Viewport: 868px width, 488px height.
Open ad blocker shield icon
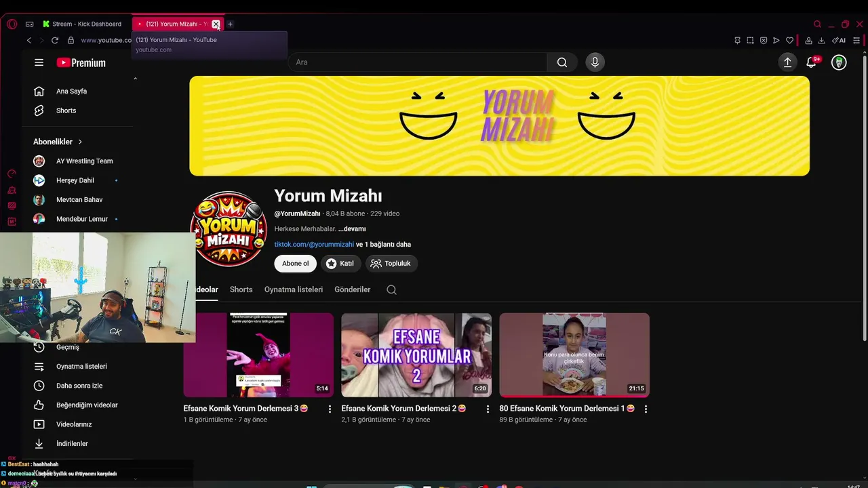point(764,40)
